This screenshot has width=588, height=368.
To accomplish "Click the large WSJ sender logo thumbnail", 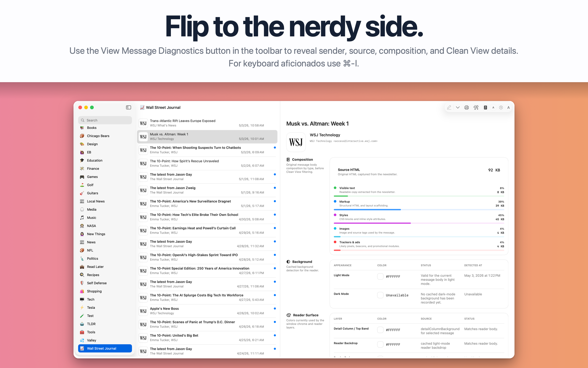I will click(296, 142).
